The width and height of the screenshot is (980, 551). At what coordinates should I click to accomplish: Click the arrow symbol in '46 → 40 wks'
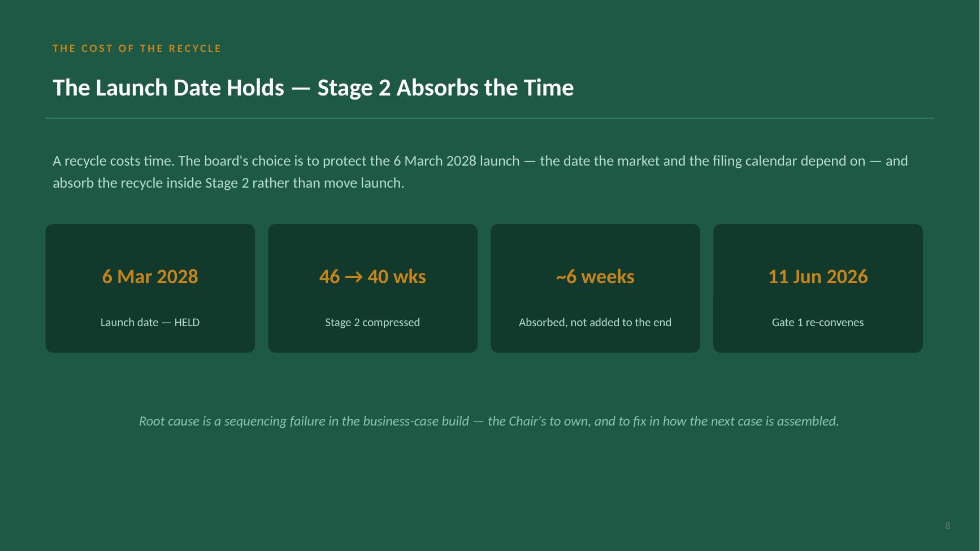[354, 277]
